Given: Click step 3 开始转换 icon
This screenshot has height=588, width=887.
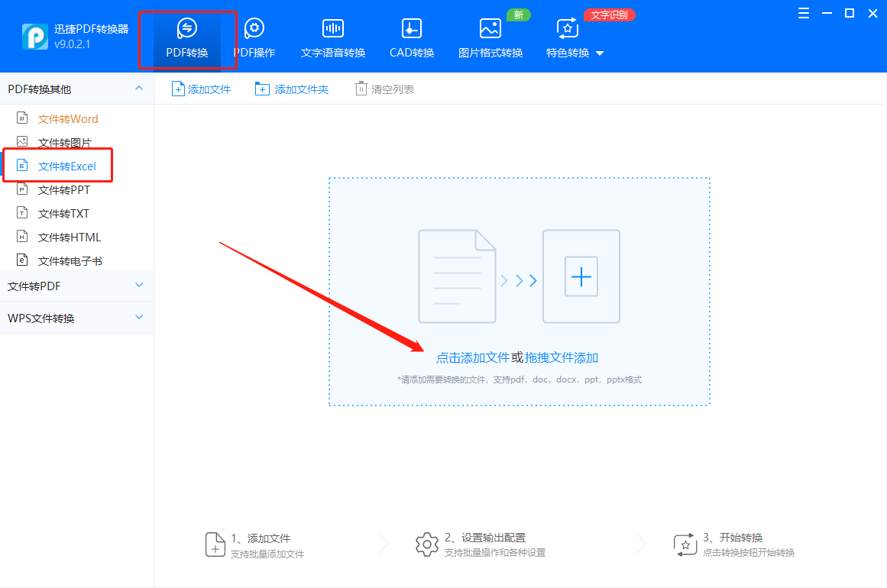Looking at the screenshot, I should tap(685, 544).
